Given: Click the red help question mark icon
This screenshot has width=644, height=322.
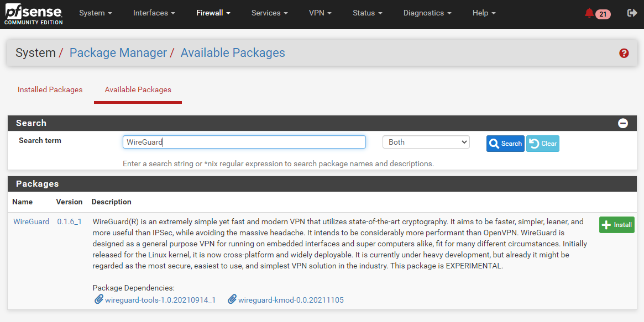Looking at the screenshot, I should [x=624, y=53].
